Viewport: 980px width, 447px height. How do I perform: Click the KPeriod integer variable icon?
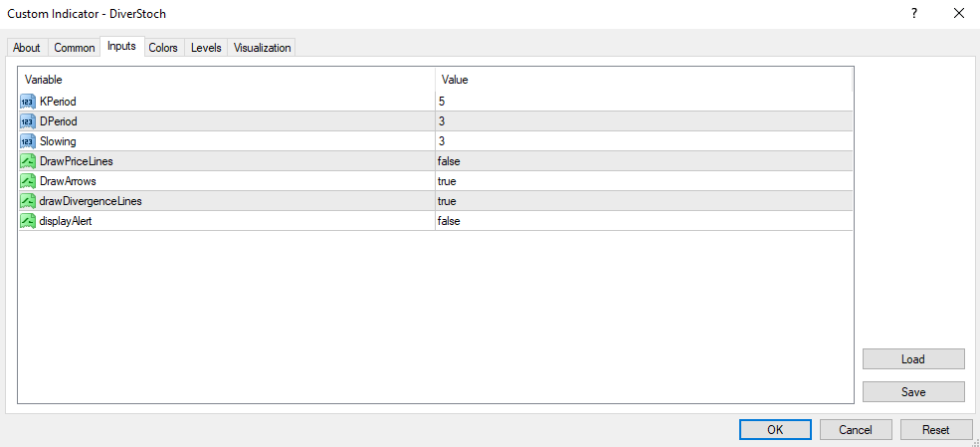coord(28,102)
